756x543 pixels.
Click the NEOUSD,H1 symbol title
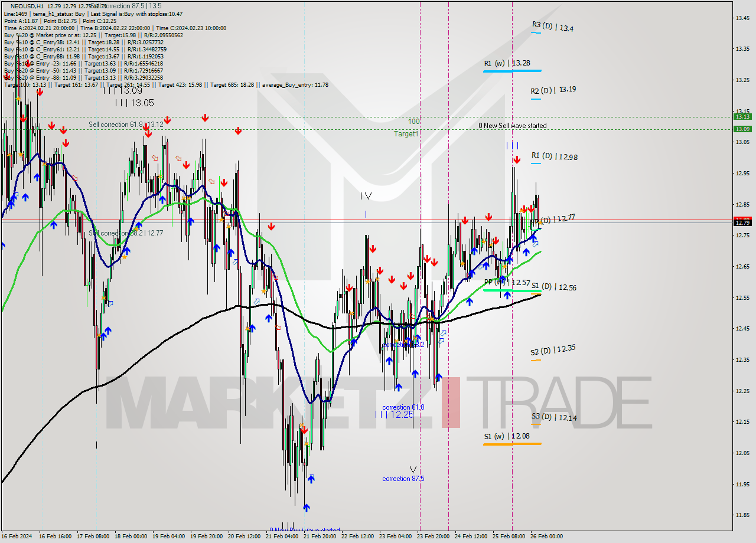point(27,6)
